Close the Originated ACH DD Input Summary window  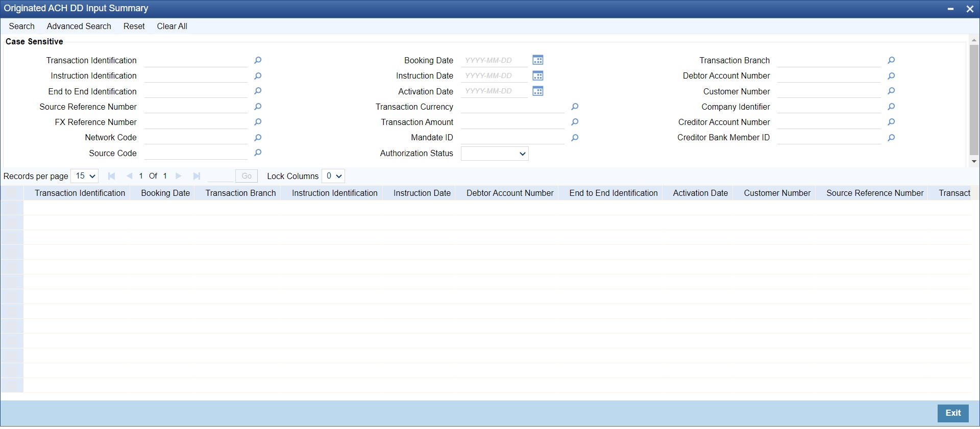tap(970, 9)
